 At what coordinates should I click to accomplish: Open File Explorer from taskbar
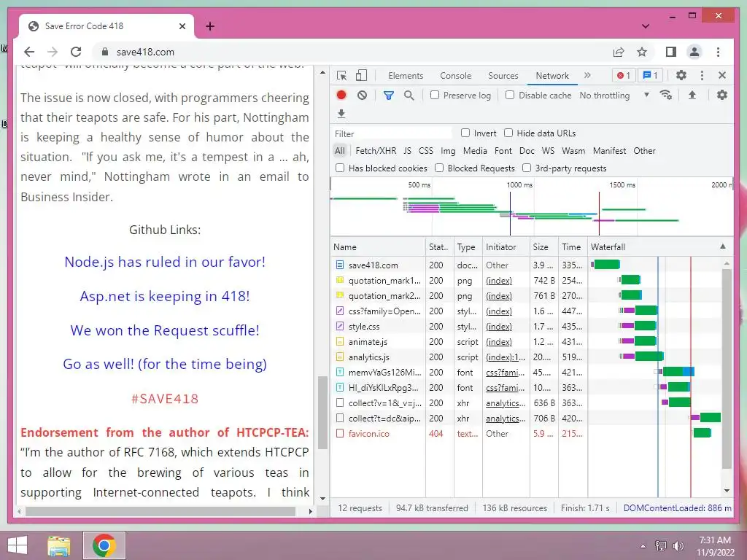coord(59,545)
